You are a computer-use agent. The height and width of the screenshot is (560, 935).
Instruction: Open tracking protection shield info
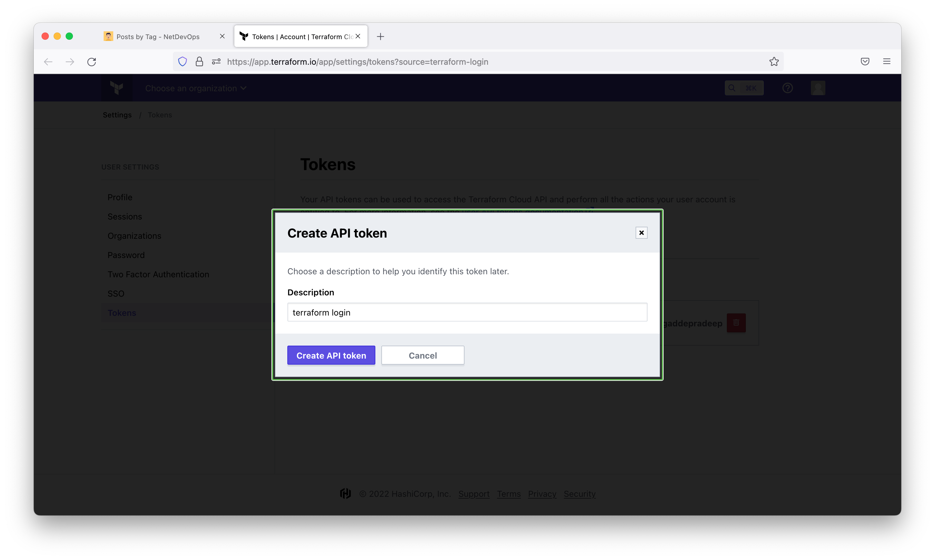click(x=182, y=61)
